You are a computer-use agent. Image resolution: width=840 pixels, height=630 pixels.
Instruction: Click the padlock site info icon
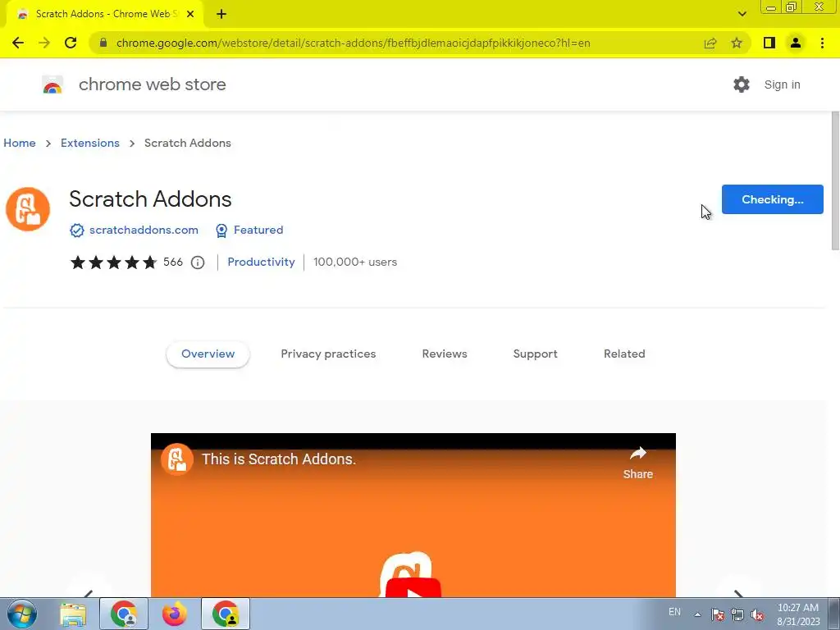[103, 43]
